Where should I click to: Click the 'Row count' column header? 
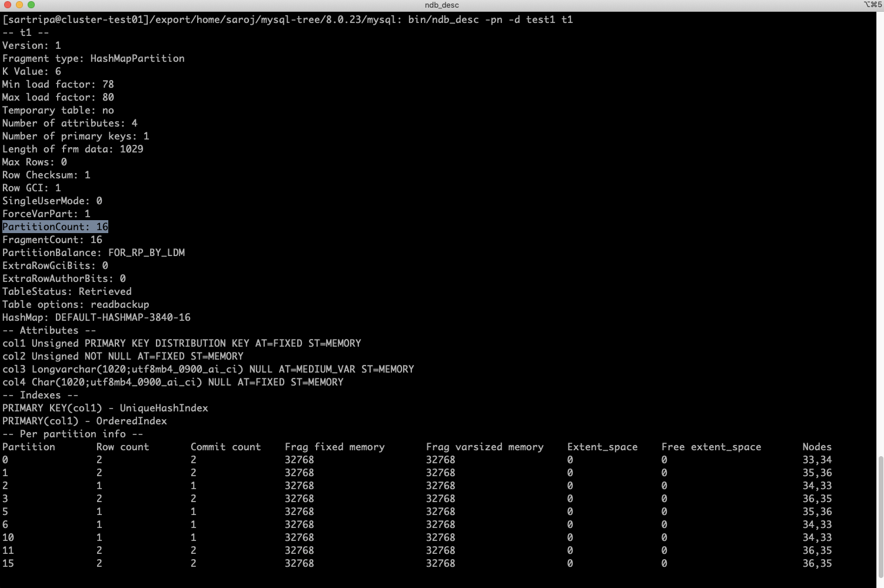[x=123, y=447]
